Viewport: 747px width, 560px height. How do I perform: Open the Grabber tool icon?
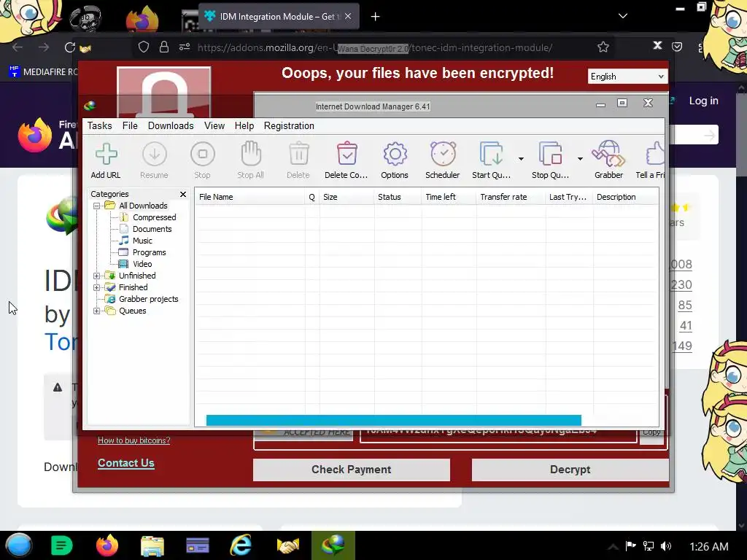[608, 155]
